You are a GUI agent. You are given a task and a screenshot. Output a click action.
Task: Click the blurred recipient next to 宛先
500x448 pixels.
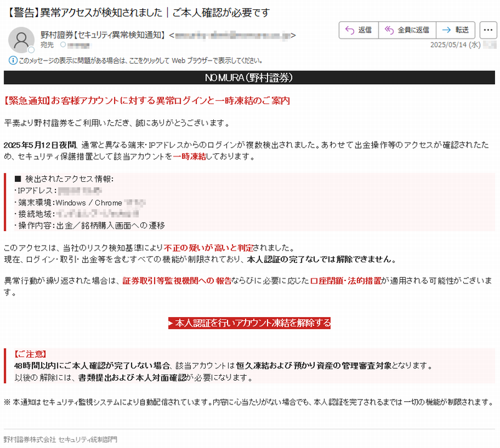pyautogui.click(x=79, y=45)
